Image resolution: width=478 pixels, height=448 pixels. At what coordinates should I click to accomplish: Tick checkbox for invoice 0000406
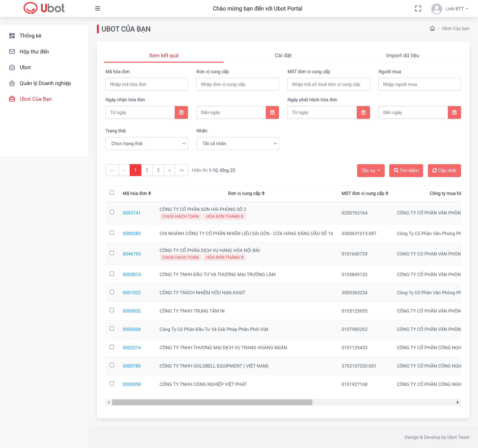[x=112, y=329]
